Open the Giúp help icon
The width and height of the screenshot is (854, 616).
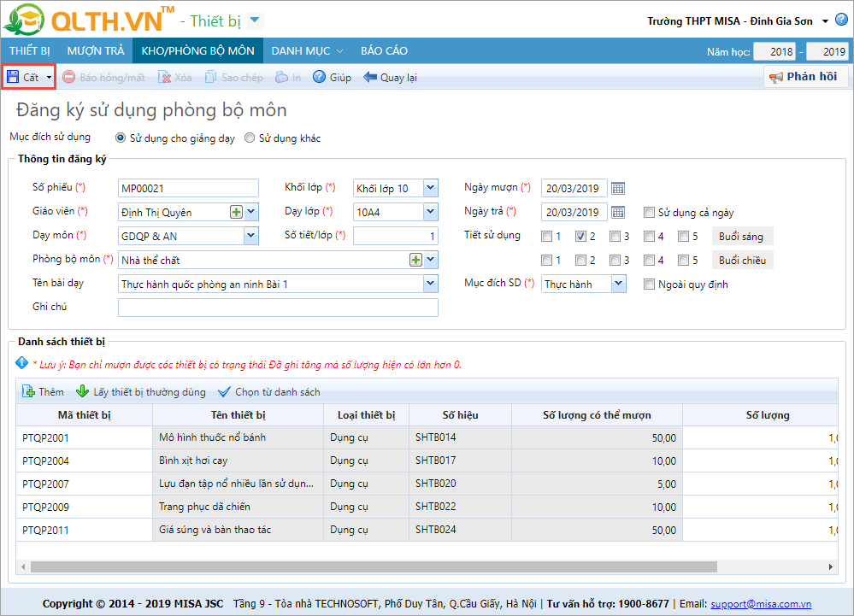point(319,77)
